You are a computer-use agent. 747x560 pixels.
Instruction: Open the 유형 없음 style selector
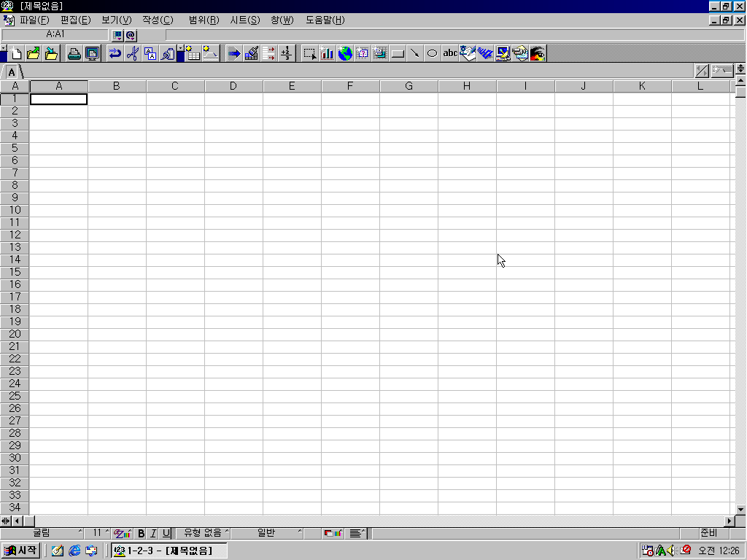click(x=203, y=533)
